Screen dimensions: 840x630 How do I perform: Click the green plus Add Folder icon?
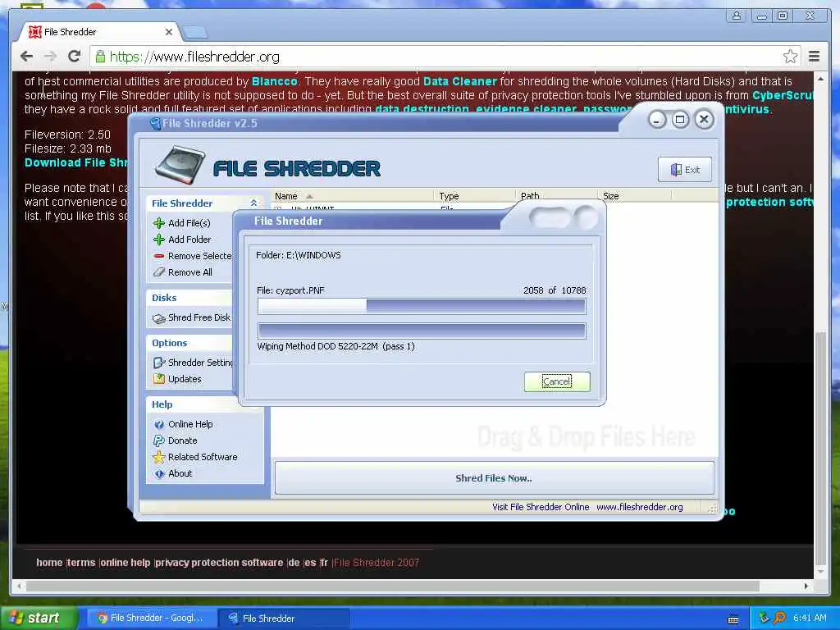[x=159, y=240]
